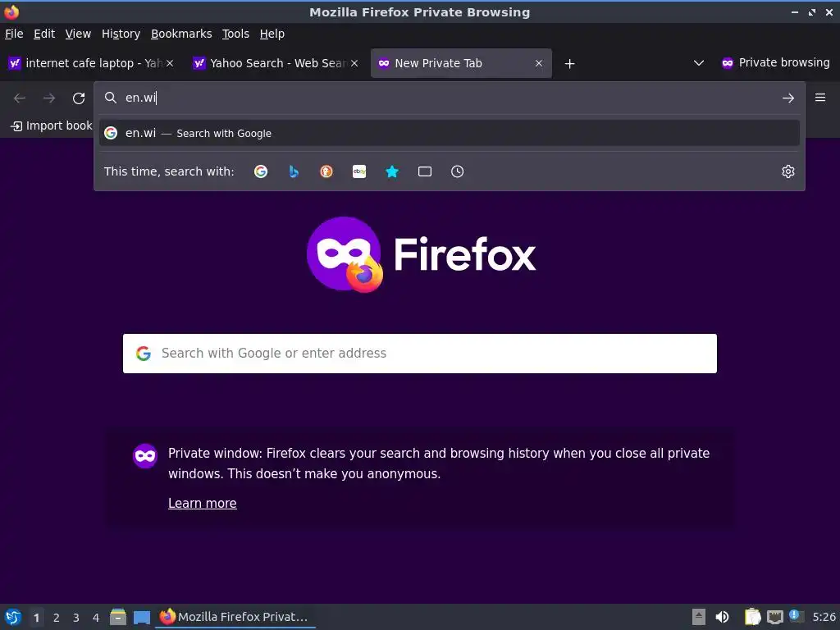The height and width of the screenshot is (630, 840).
Task: Search this time with eBay icon
Action: [359, 171]
